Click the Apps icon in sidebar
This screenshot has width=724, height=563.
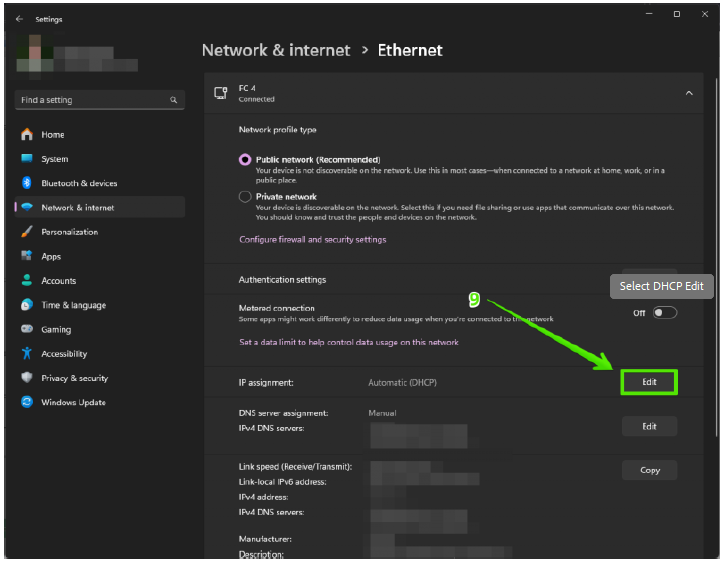[x=27, y=256]
